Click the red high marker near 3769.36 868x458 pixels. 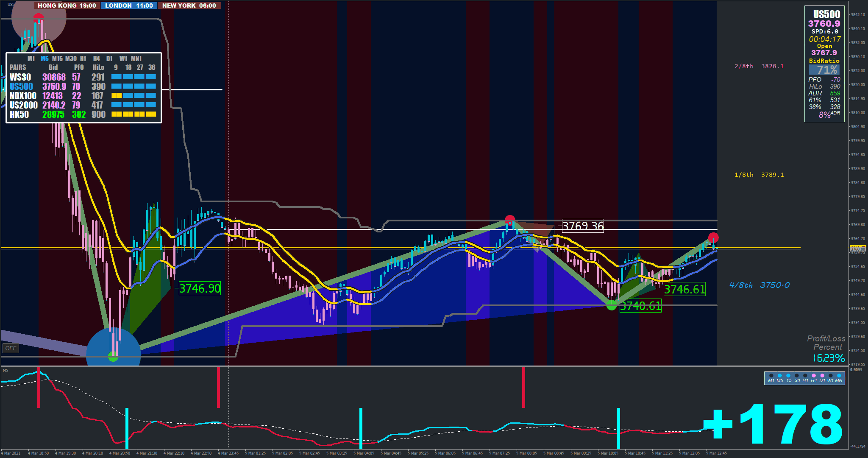pos(510,220)
